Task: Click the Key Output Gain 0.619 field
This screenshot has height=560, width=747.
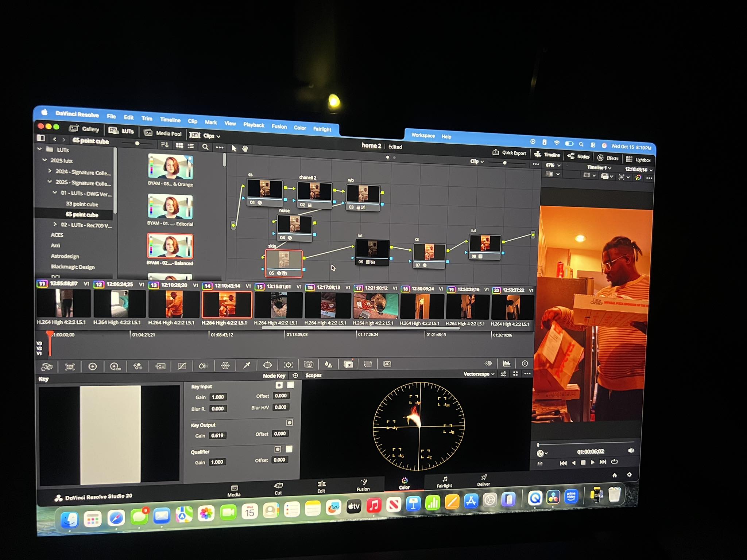Action: click(x=217, y=435)
